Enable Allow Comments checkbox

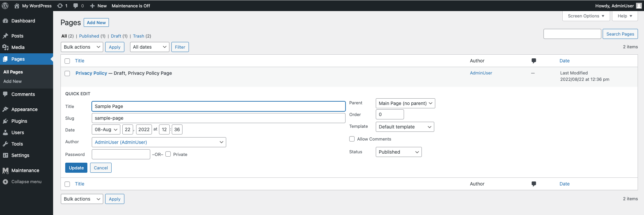[x=352, y=139]
